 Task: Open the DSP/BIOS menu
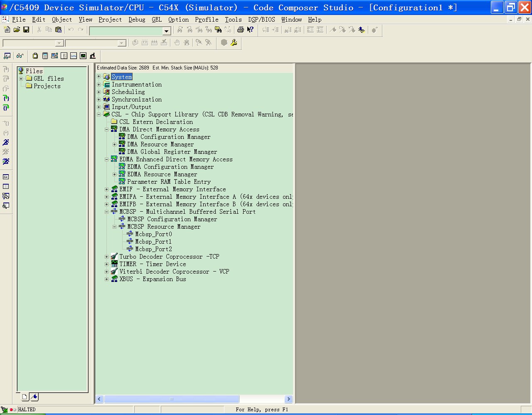261,20
